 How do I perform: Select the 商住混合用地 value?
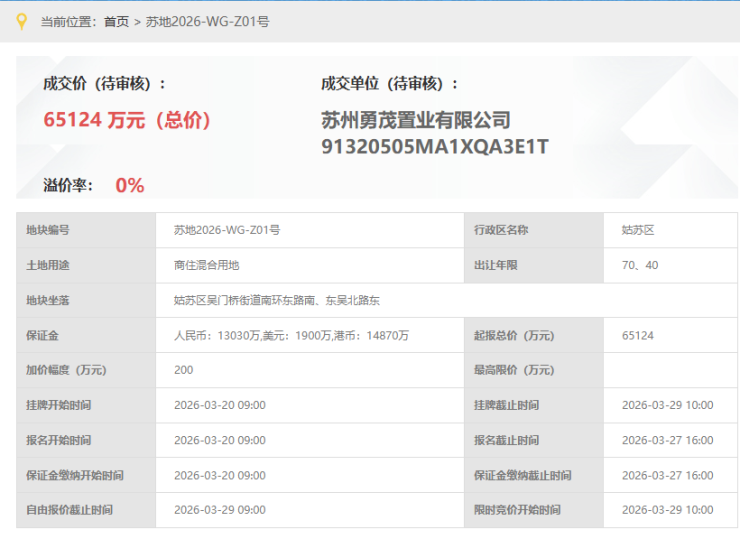(x=206, y=265)
